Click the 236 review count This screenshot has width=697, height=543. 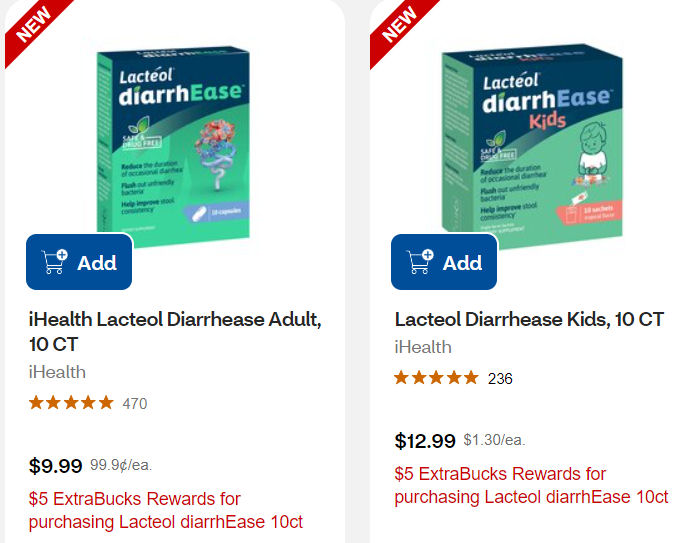[x=500, y=379]
